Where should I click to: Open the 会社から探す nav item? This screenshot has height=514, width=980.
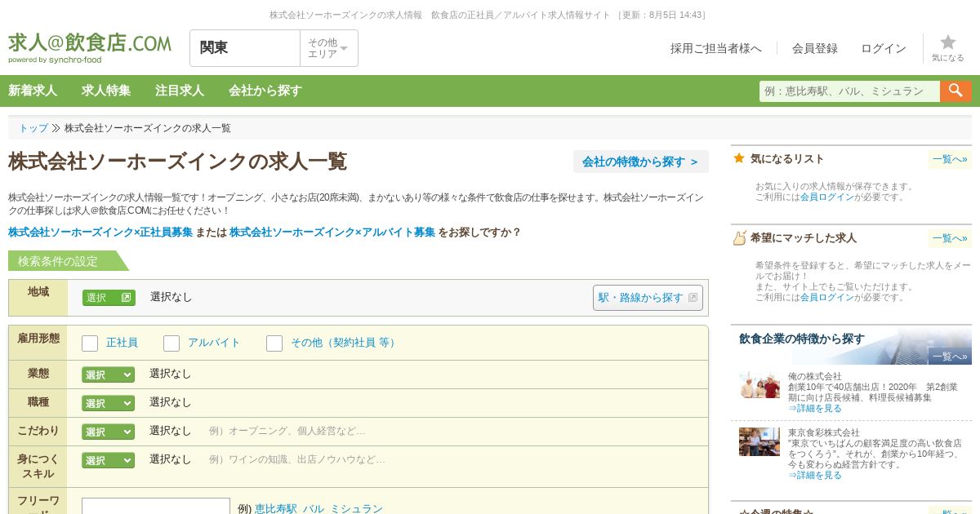point(265,91)
